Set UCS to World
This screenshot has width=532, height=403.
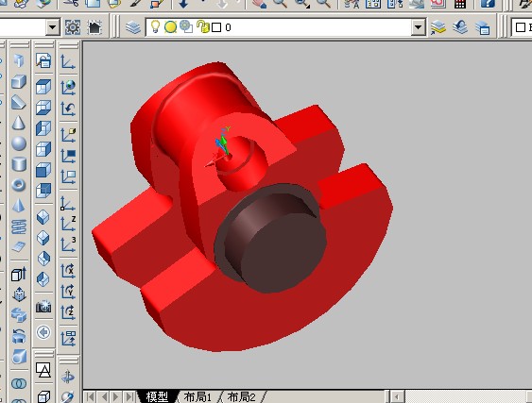[68, 87]
